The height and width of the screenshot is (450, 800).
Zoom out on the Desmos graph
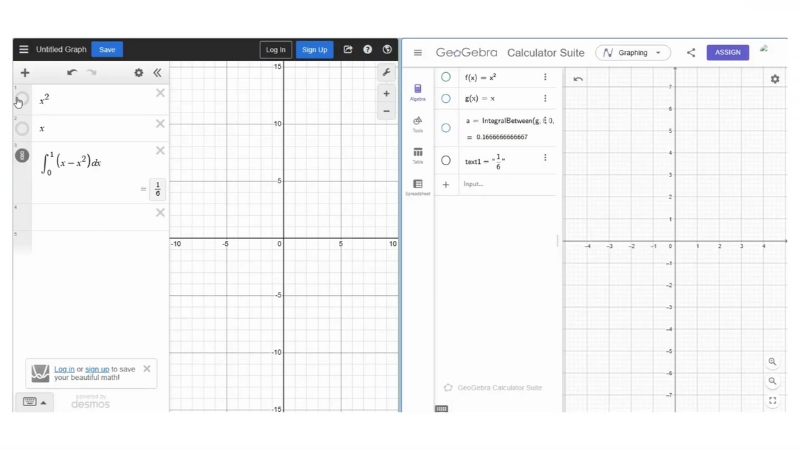[x=386, y=111]
